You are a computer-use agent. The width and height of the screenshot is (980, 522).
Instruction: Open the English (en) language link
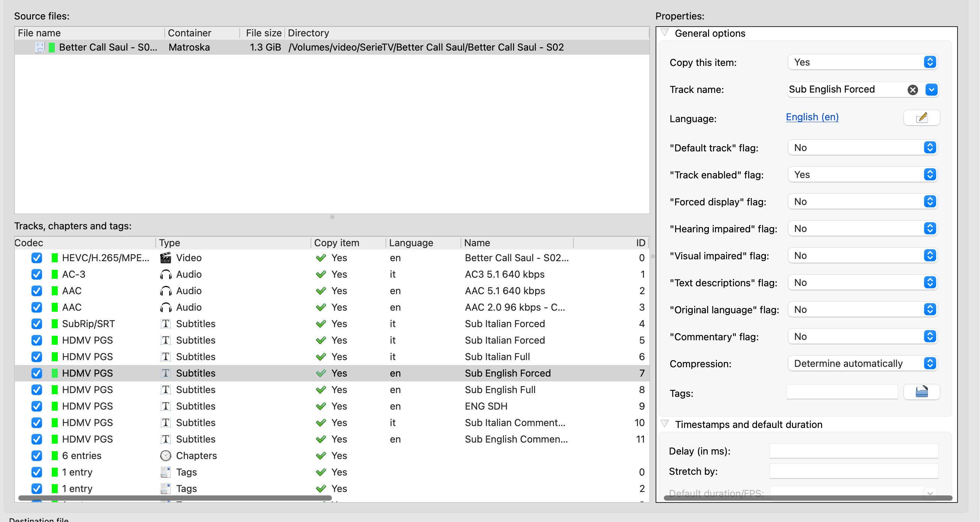[812, 117]
